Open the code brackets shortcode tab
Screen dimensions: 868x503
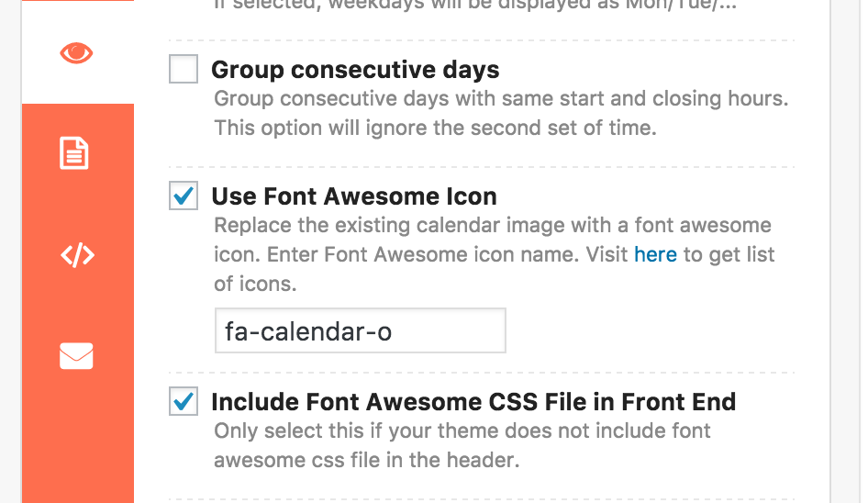77,255
